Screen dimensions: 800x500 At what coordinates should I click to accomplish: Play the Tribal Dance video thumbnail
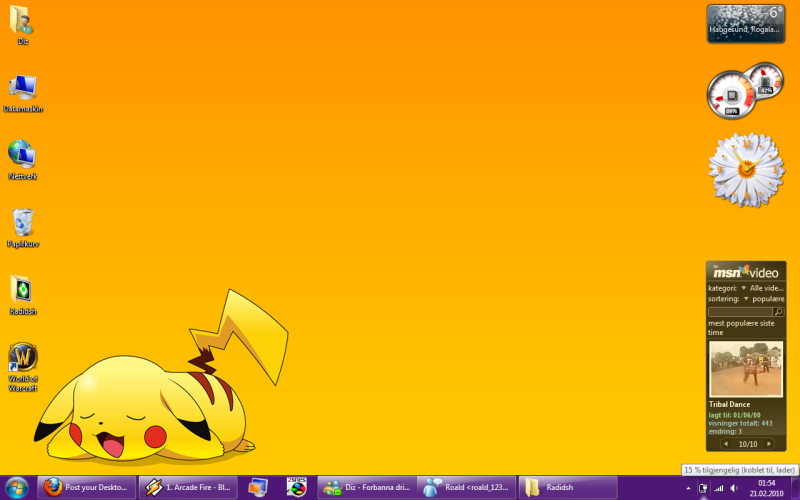tap(746, 369)
